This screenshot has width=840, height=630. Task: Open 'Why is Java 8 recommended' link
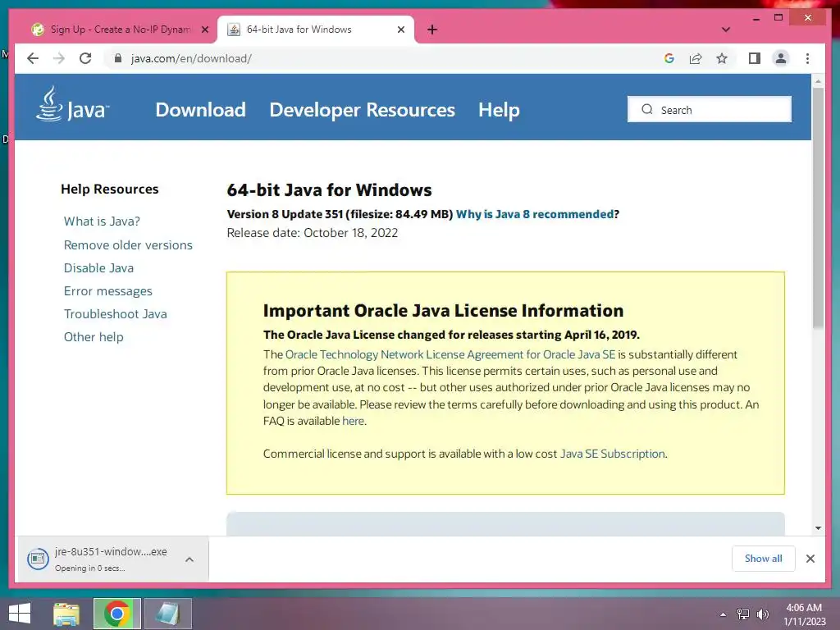[535, 214]
